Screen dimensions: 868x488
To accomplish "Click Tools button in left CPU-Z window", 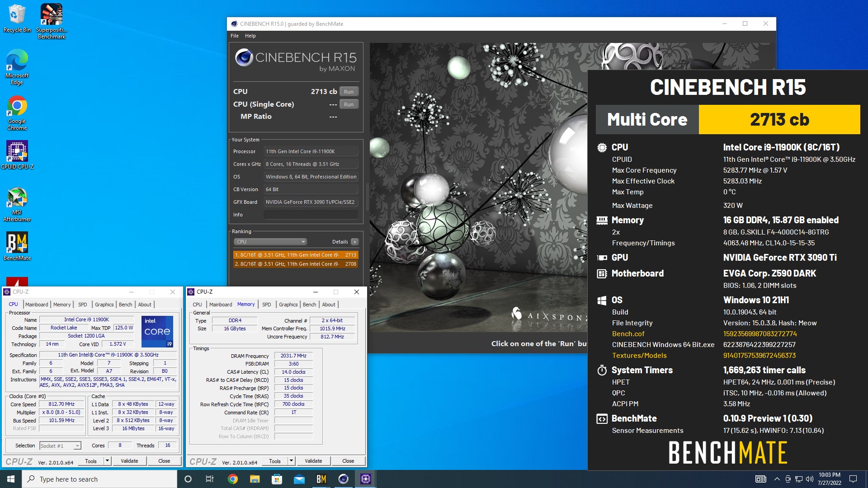I will pos(91,461).
